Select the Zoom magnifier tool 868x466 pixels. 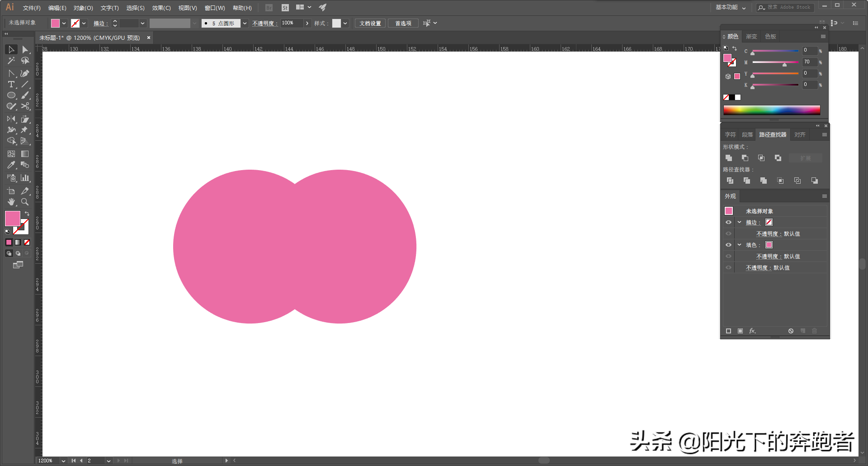pos(25,202)
